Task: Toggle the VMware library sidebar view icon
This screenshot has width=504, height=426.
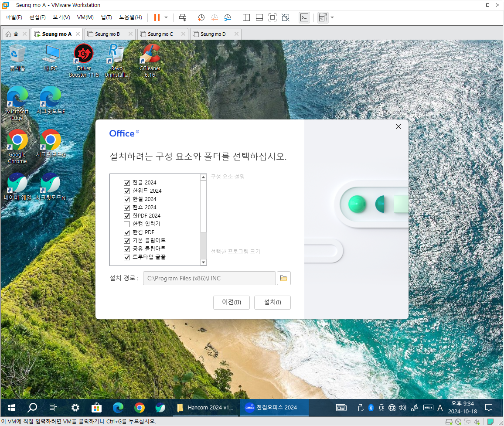Action: [246, 17]
